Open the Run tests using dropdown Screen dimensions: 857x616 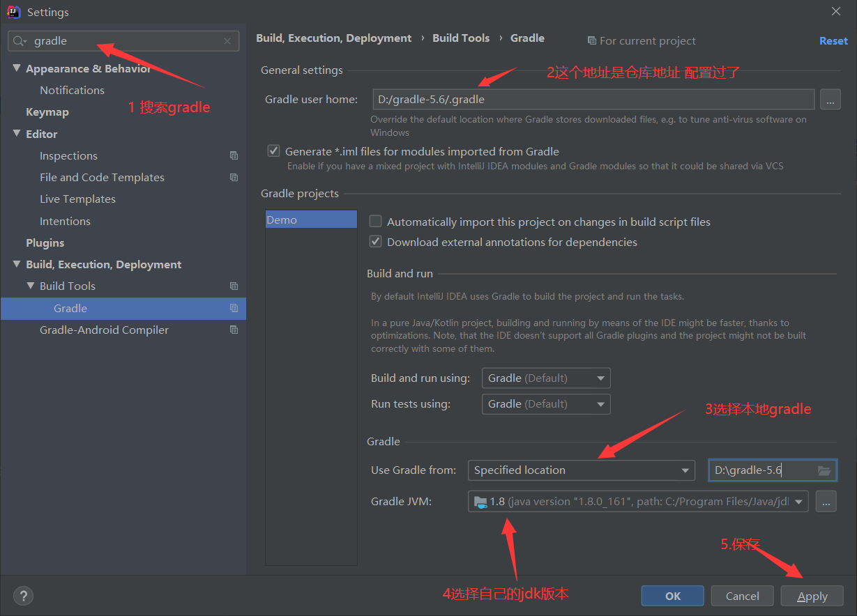tap(546, 404)
